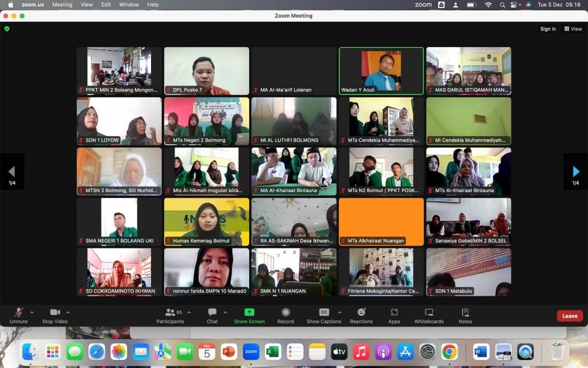Click the Sign in button
Screen dimensions: 588x368
coord(548,29)
